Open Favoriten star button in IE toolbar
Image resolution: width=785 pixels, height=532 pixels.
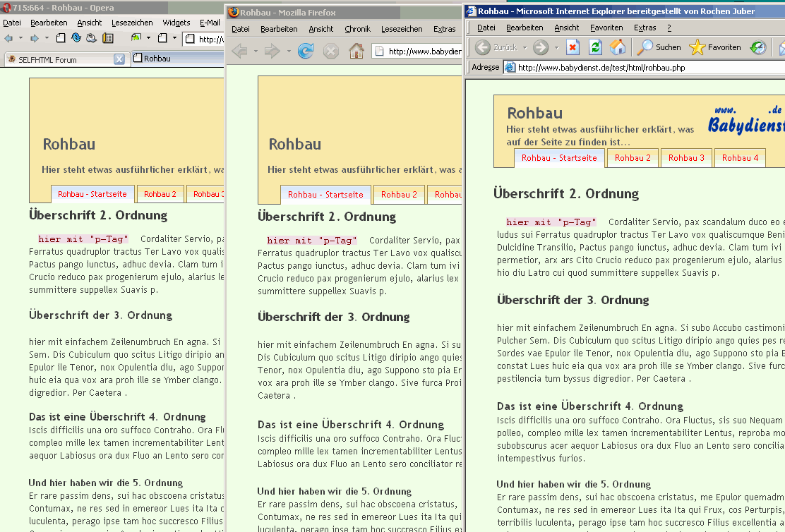coord(715,47)
